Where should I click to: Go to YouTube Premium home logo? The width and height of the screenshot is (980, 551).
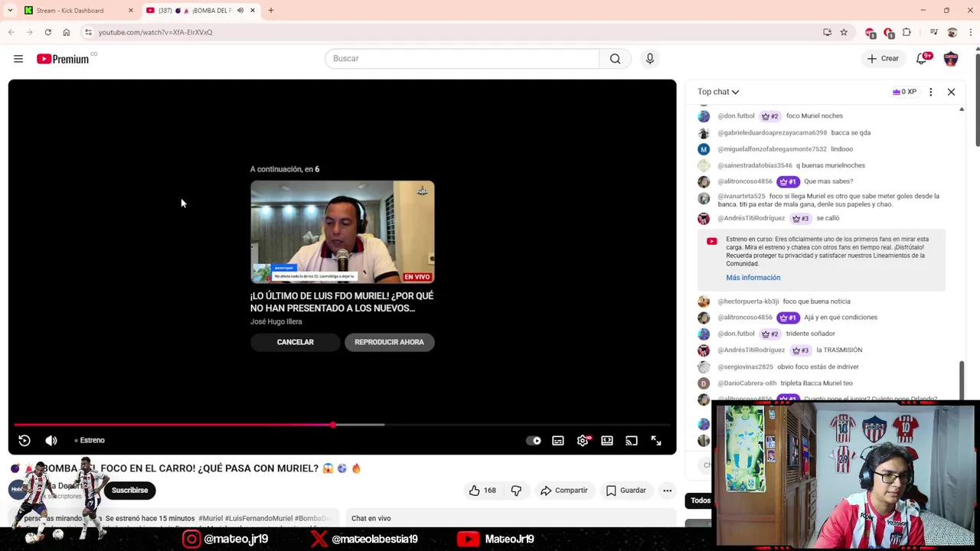click(x=63, y=59)
